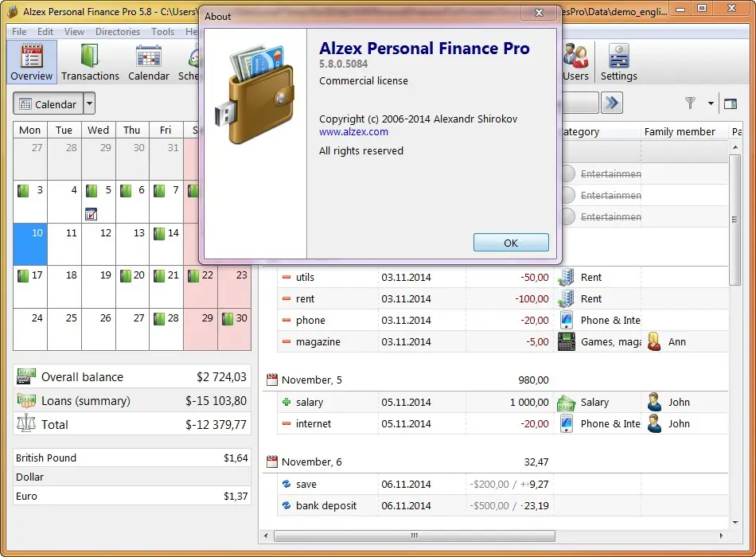Select day 22 in the calendar
This screenshot has height=557, width=756.
click(201, 286)
